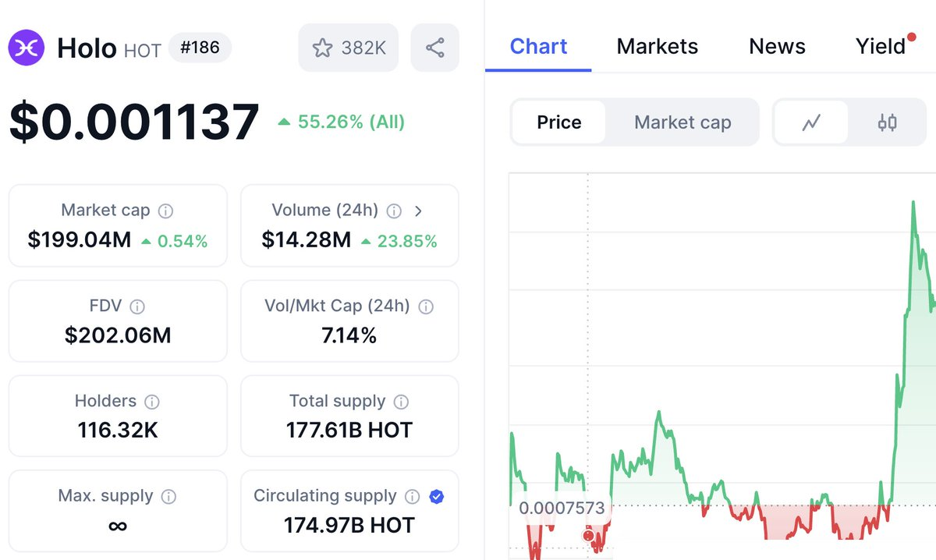Viewport: 936px width, 560px height.
Task: Expand Volume (24h) details chevron
Action: [419, 211]
